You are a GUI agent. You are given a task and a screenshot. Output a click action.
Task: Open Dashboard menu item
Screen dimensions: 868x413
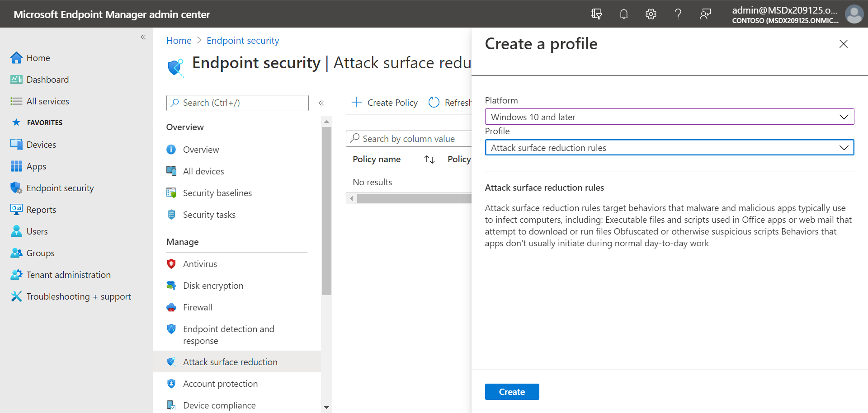[x=47, y=80]
